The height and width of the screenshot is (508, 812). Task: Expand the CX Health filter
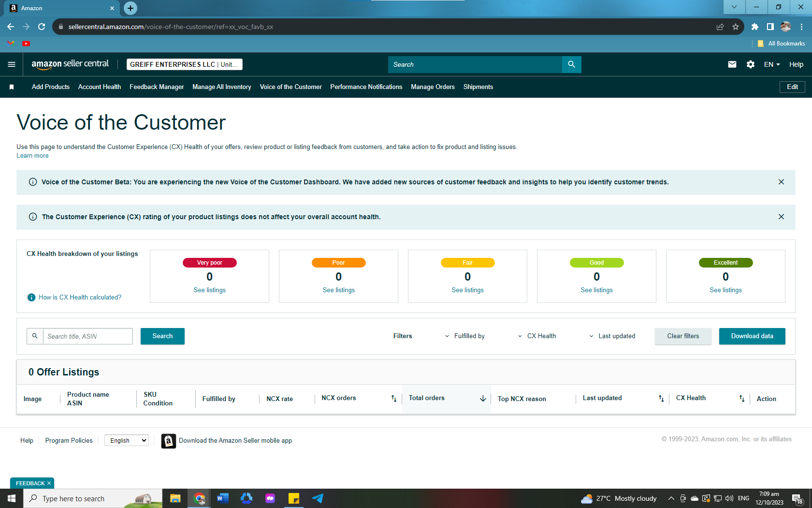point(537,336)
